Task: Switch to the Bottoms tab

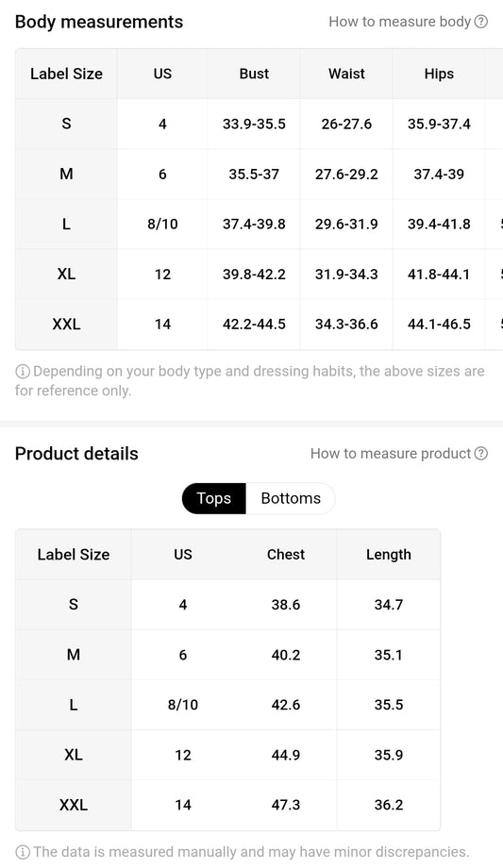Action: [x=291, y=498]
